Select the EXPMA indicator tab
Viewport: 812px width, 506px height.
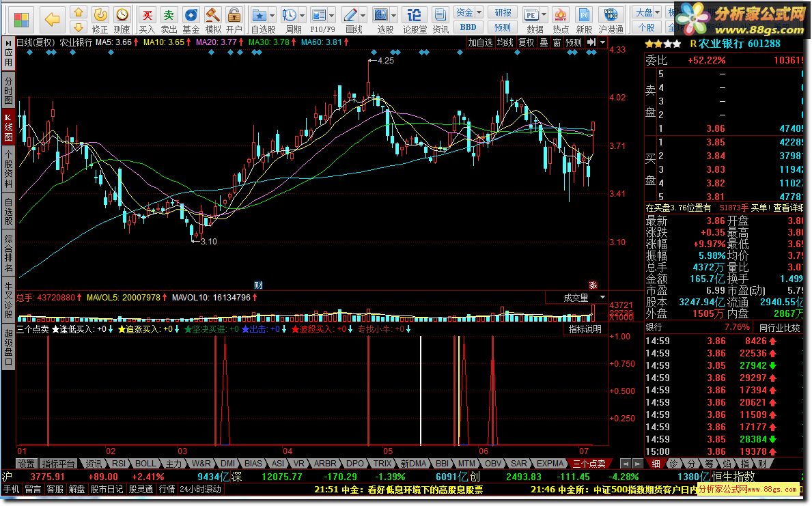point(550,464)
